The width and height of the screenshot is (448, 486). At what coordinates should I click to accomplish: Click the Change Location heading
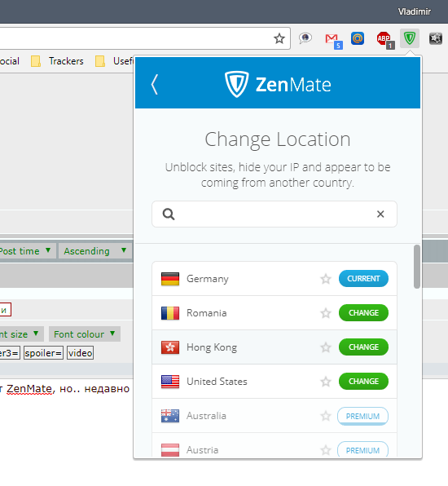click(278, 139)
